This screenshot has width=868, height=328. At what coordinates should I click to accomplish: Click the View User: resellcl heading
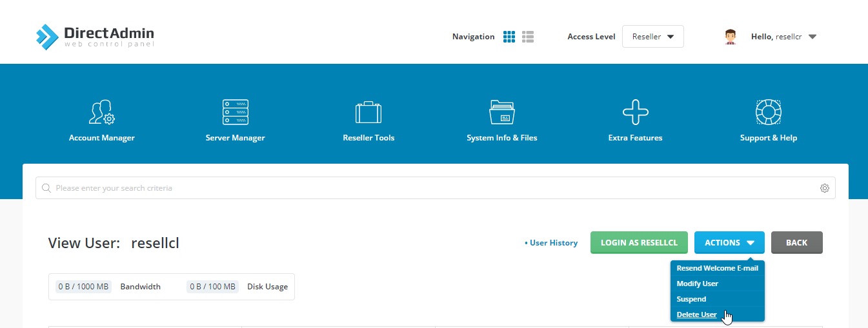pos(114,243)
